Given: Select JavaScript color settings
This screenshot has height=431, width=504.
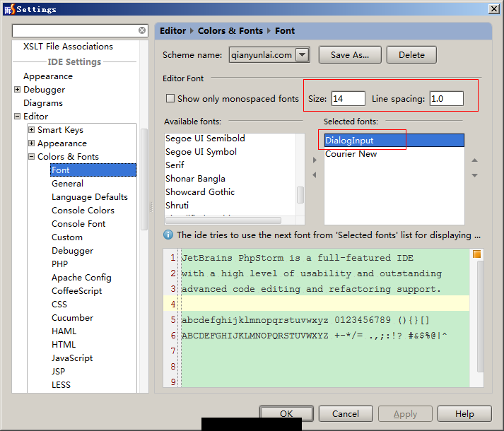Looking at the screenshot, I should 72,358.
